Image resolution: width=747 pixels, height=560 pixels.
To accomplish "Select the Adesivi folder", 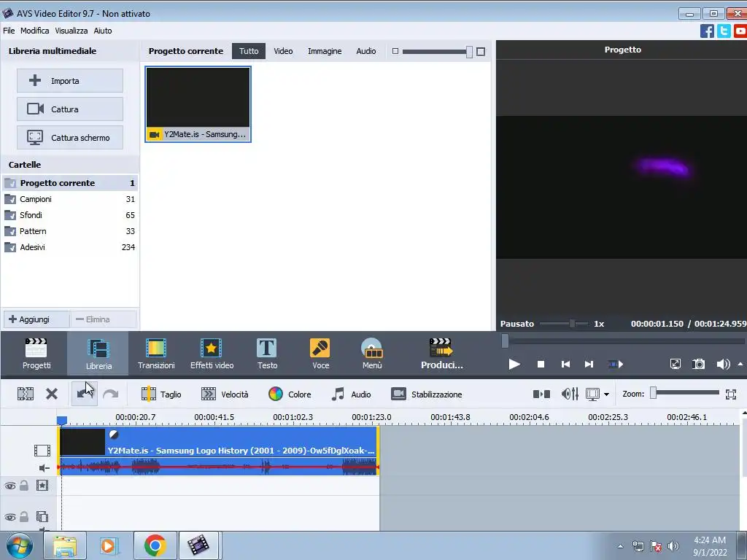I will 70,247.
